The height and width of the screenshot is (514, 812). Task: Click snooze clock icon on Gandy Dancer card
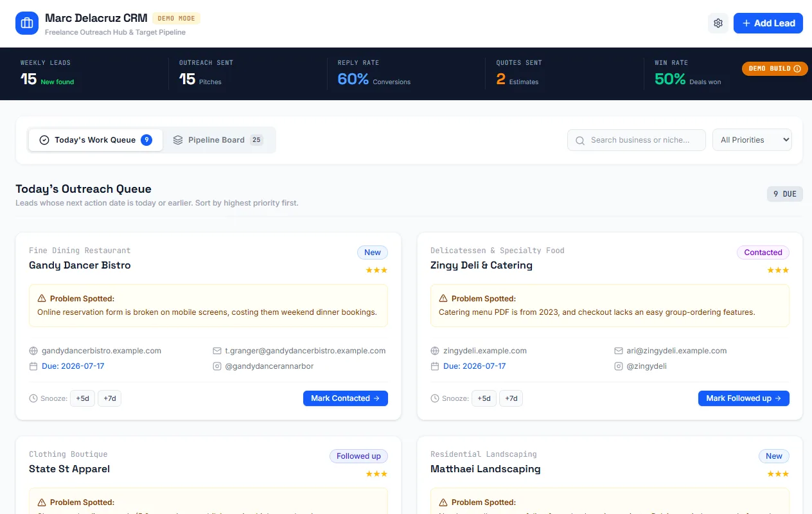pyautogui.click(x=33, y=398)
